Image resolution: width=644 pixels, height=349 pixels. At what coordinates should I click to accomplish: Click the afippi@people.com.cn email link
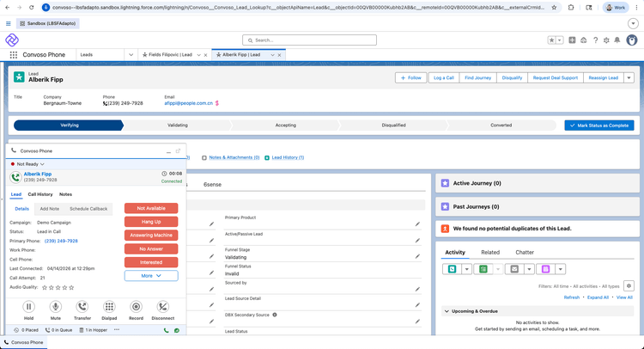coord(189,103)
